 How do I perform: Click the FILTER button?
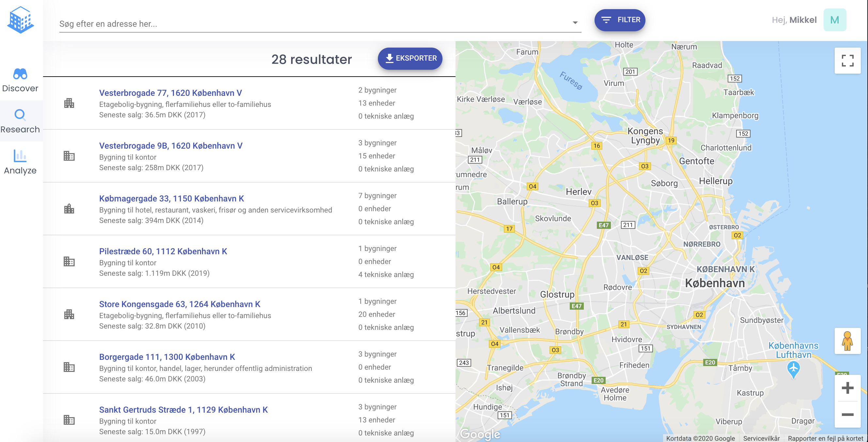(619, 20)
